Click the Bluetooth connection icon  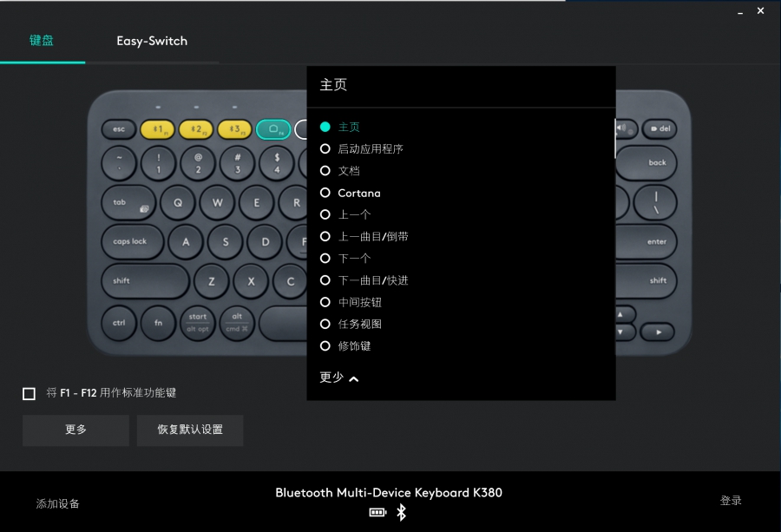tap(402, 512)
